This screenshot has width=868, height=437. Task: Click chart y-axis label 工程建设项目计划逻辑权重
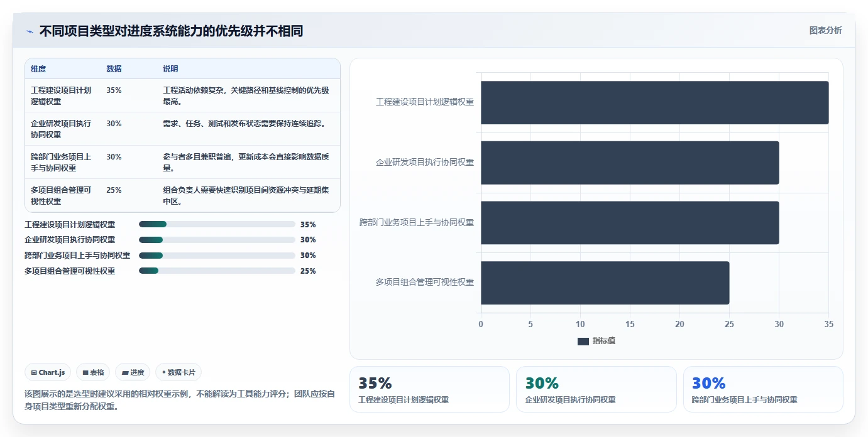coord(425,102)
